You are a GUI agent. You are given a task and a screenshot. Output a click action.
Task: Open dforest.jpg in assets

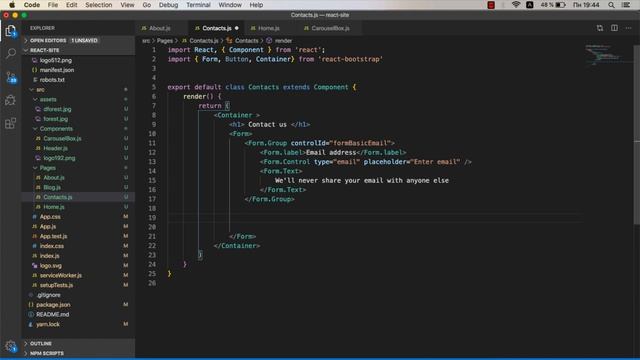tap(78, 109)
